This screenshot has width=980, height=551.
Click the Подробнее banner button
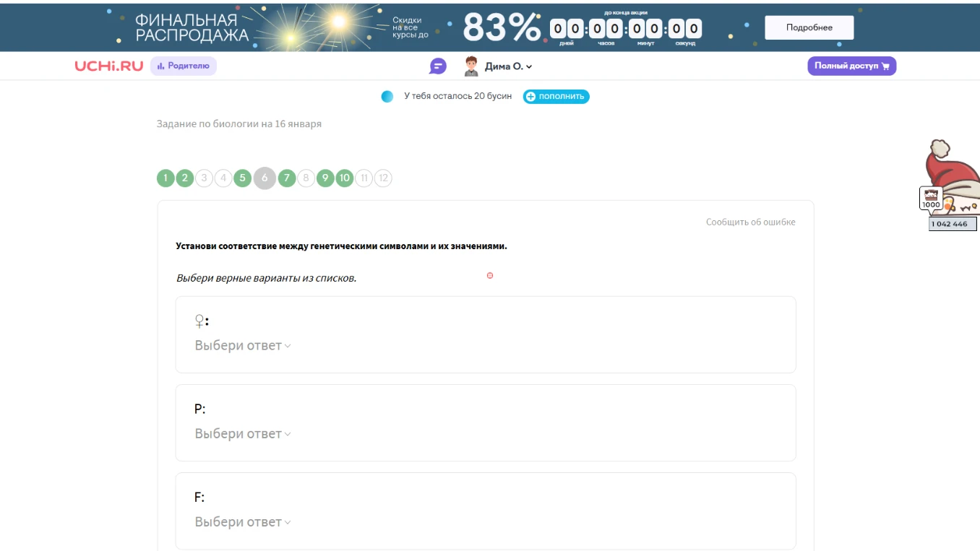click(x=809, y=27)
